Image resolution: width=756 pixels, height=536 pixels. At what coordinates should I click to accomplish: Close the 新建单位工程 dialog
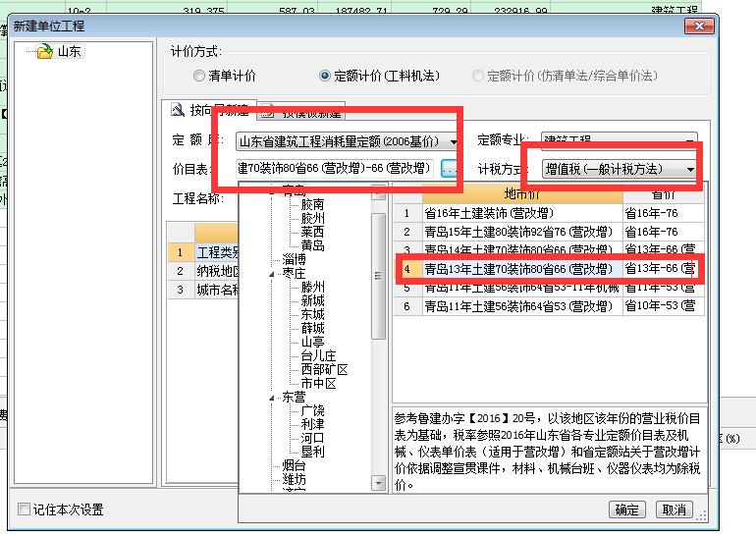click(699, 27)
